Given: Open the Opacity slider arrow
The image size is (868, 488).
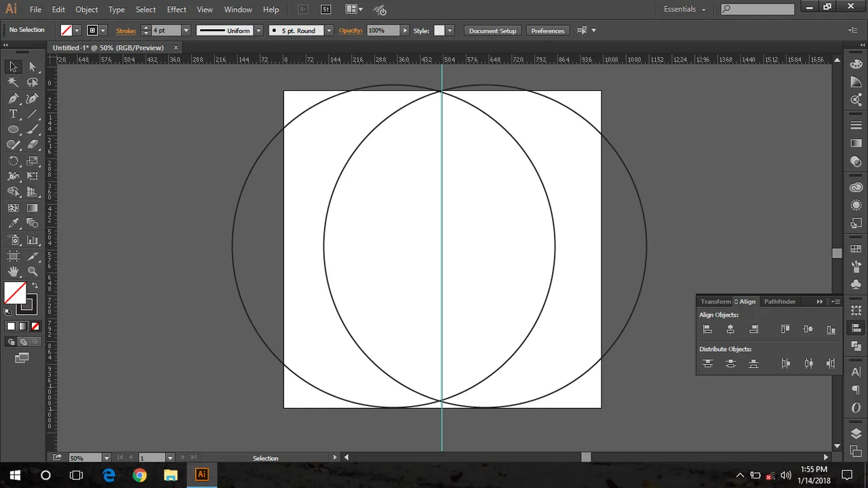Looking at the screenshot, I should 406,30.
